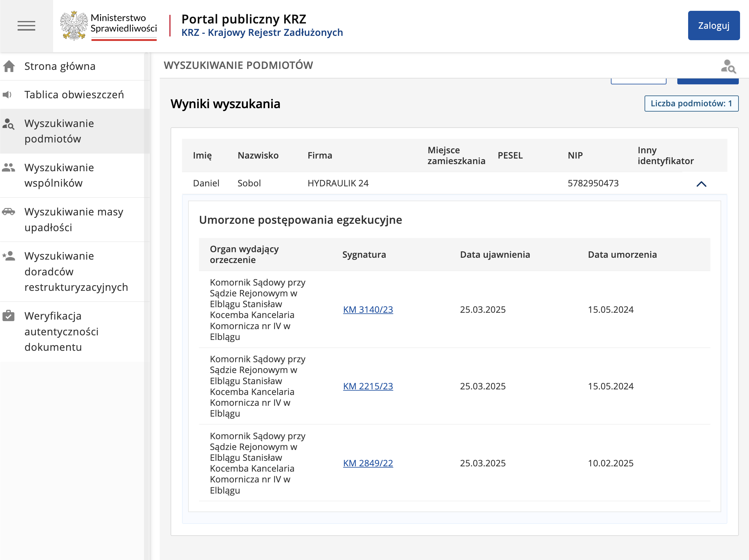Click the Ministerstwo Sprawiedliwości eagle logo
Screen dimensions: 749x560
pos(74,26)
